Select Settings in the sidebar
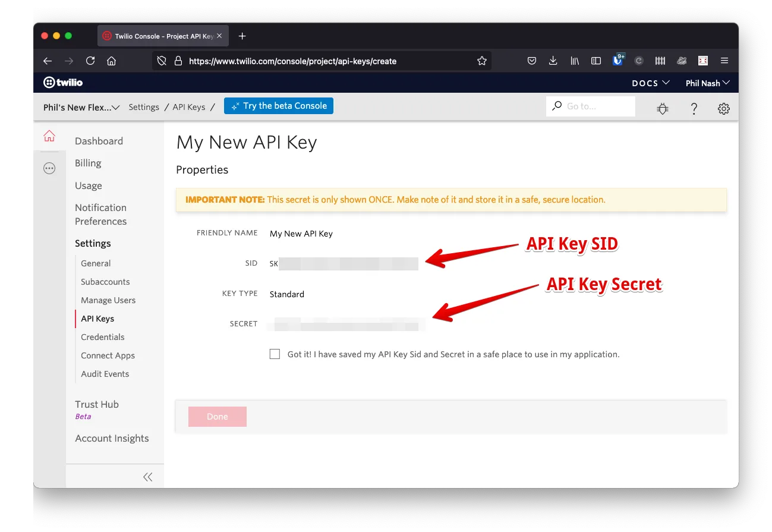The height and width of the screenshot is (532, 772). [x=93, y=243]
